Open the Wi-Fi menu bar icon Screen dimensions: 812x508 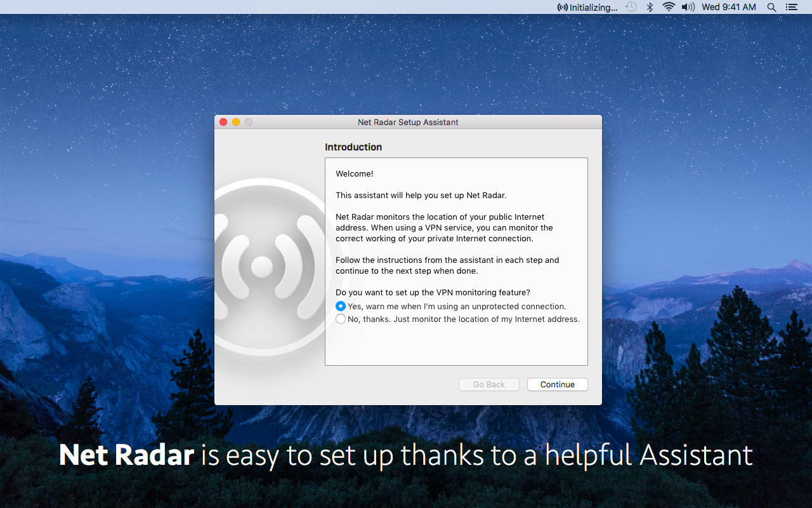click(x=669, y=7)
